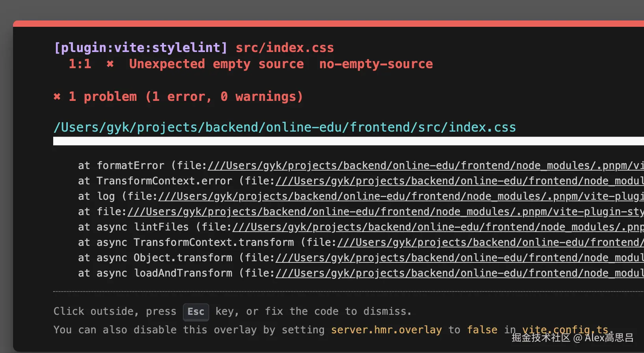Open the formatError stack trace file link
The width and height of the screenshot is (644, 353).
point(426,165)
